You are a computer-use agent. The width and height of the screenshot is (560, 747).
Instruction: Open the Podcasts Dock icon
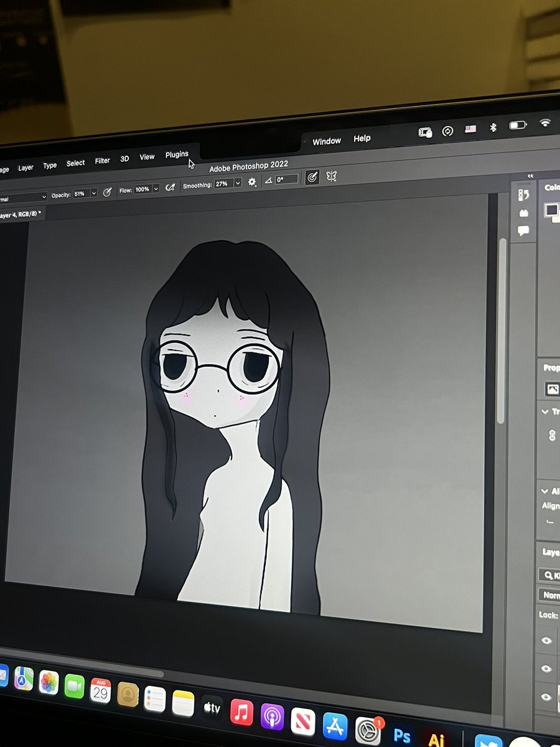tap(272, 716)
